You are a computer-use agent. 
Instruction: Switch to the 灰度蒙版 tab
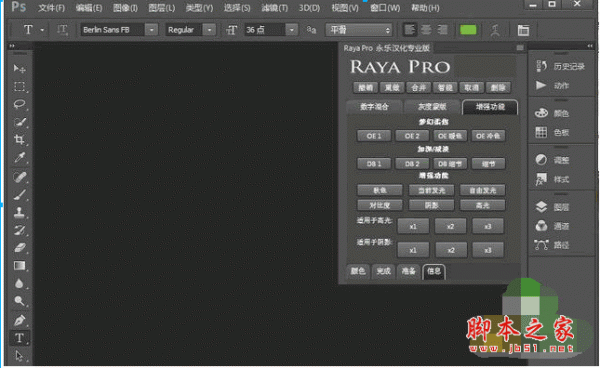pos(432,107)
